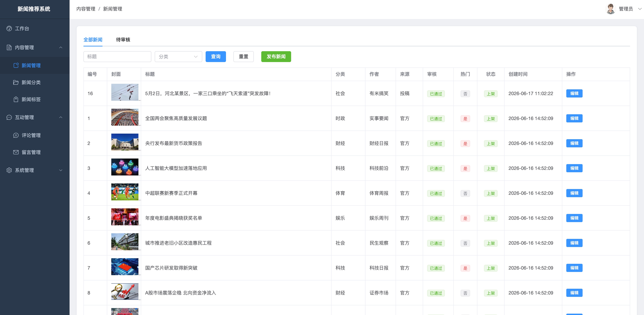Open the 工作台 dashboard icon
Screen dimensions: 644x315
click(x=9, y=28)
